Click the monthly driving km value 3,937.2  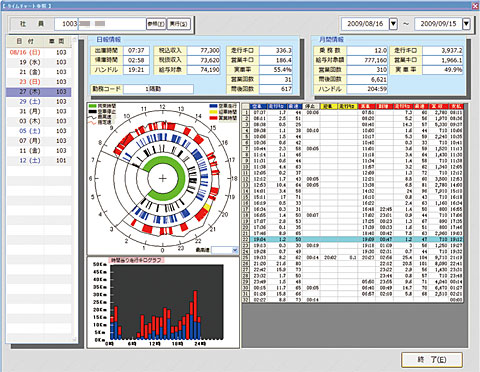tap(443, 51)
